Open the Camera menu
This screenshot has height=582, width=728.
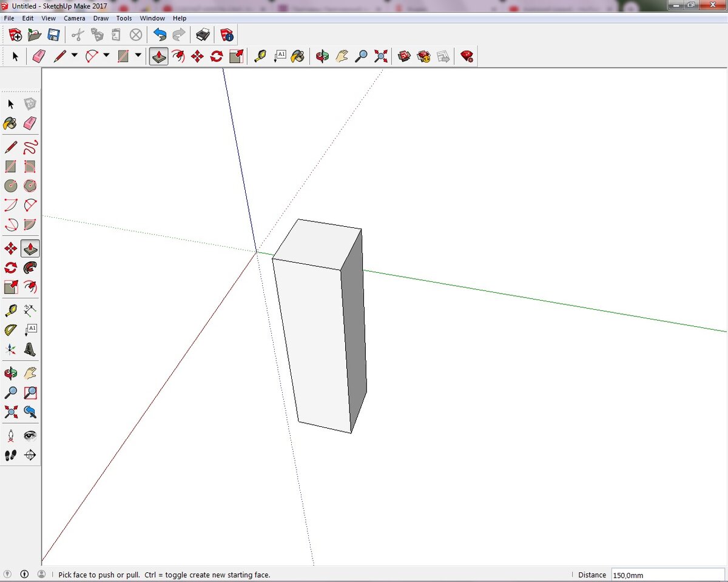[75, 18]
